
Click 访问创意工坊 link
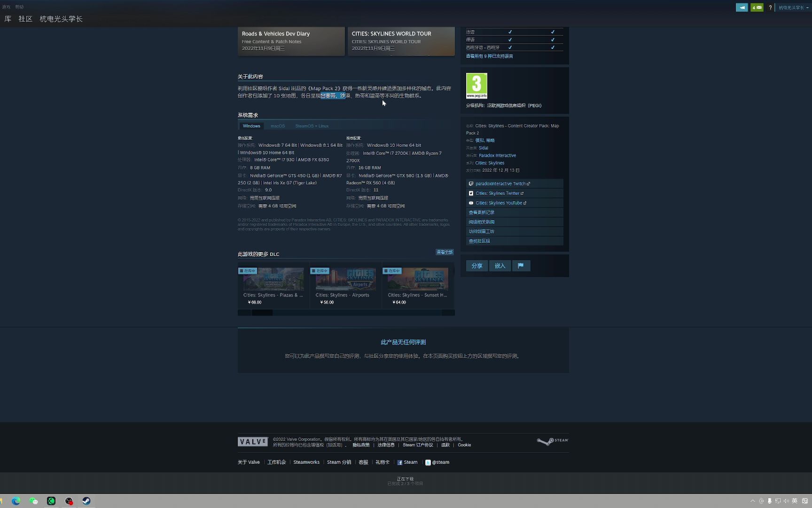pyautogui.click(x=515, y=231)
